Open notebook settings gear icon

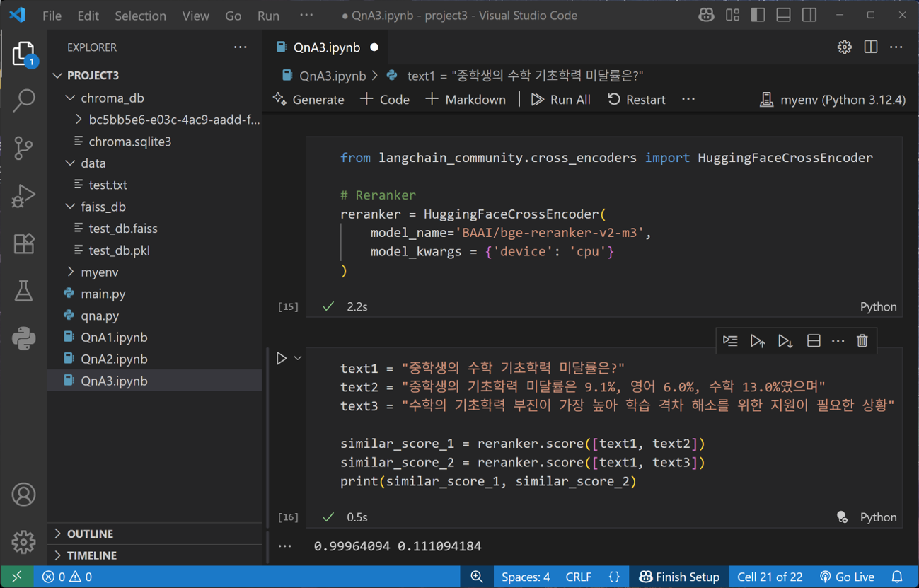tap(845, 47)
